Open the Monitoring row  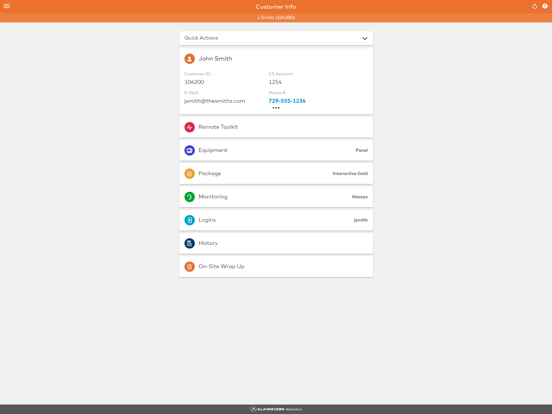click(276, 197)
